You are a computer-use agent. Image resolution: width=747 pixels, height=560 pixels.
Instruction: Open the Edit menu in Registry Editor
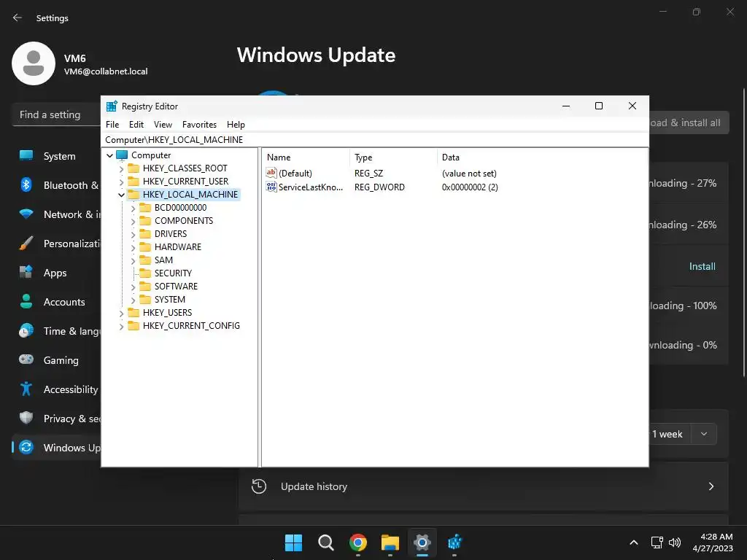tap(136, 124)
